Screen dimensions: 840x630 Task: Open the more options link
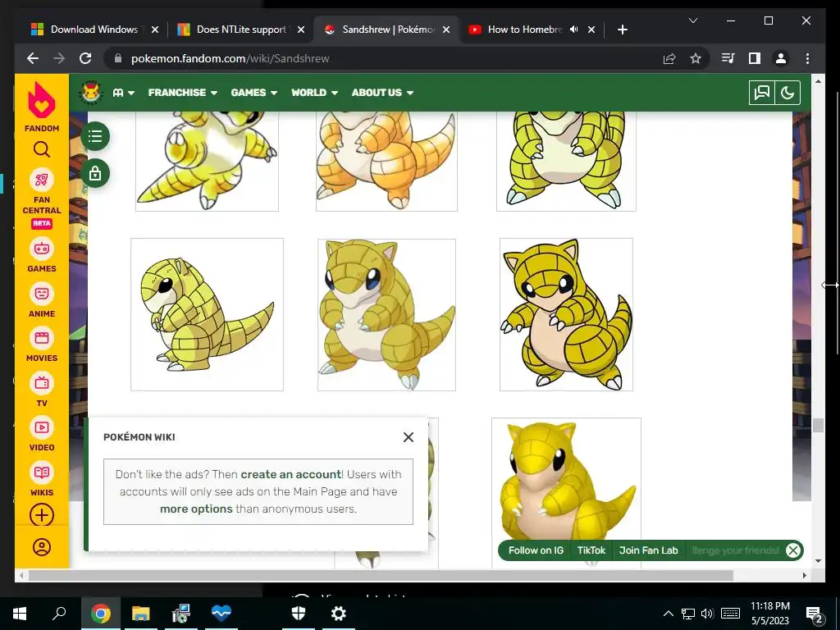coord(196,509)
